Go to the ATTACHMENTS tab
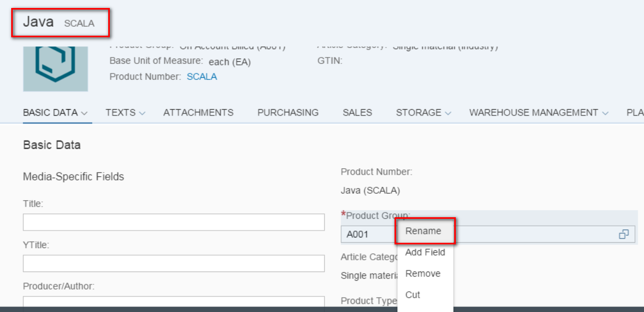 coord(198,112)
